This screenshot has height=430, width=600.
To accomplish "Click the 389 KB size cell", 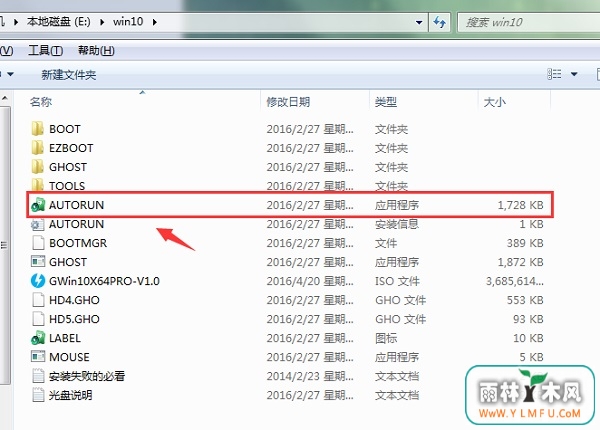I will click(525, 243).
